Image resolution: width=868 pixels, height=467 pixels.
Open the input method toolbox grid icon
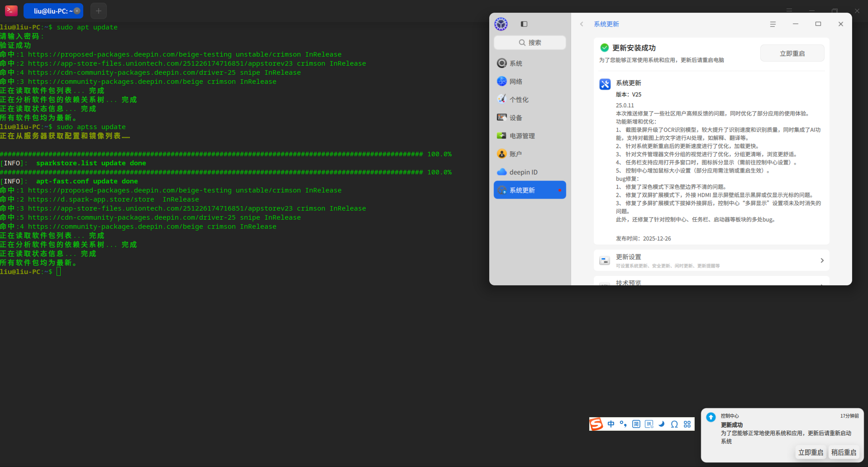(687, 424)
